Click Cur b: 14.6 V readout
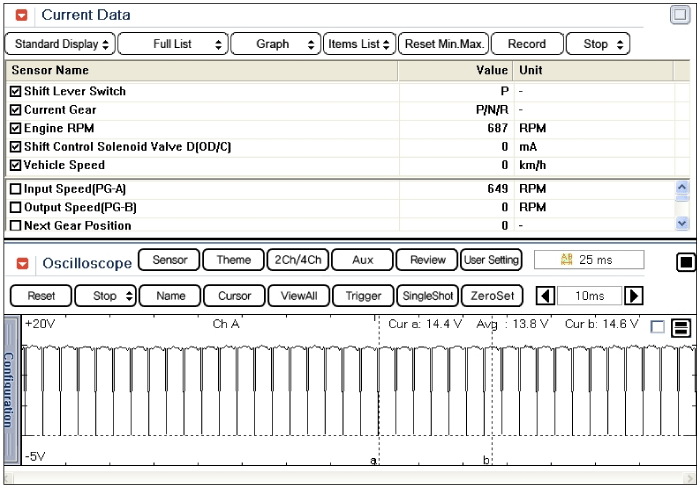Viewport: 700px width, 487px height. [x=601, y=324]
